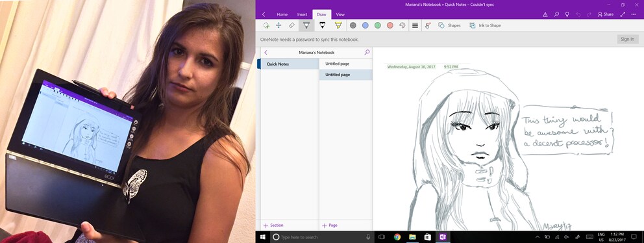The height and width of the screenshot is (243, 644).
Task: Open Task View from the taskbar
Action: click(381, 237)
